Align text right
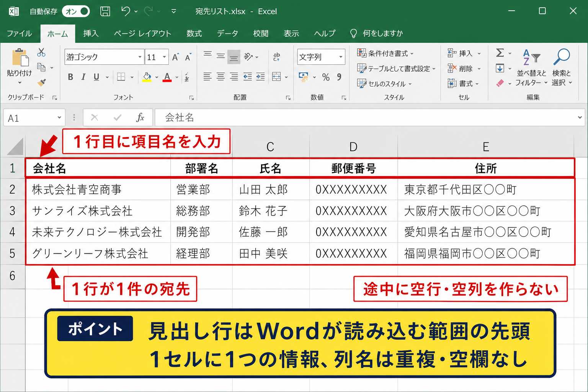The width and height of the screenshot is (588, 392). click(234, 77)
